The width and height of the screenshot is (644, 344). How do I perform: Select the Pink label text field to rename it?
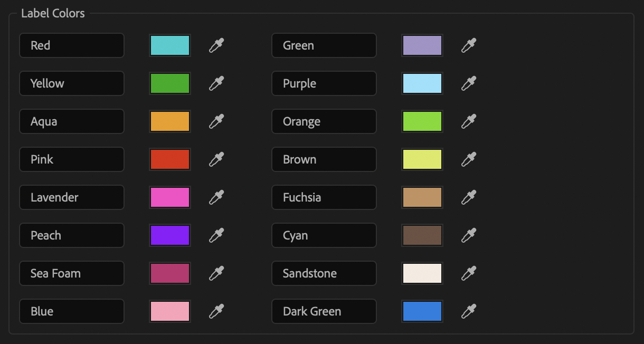[71, 159]
